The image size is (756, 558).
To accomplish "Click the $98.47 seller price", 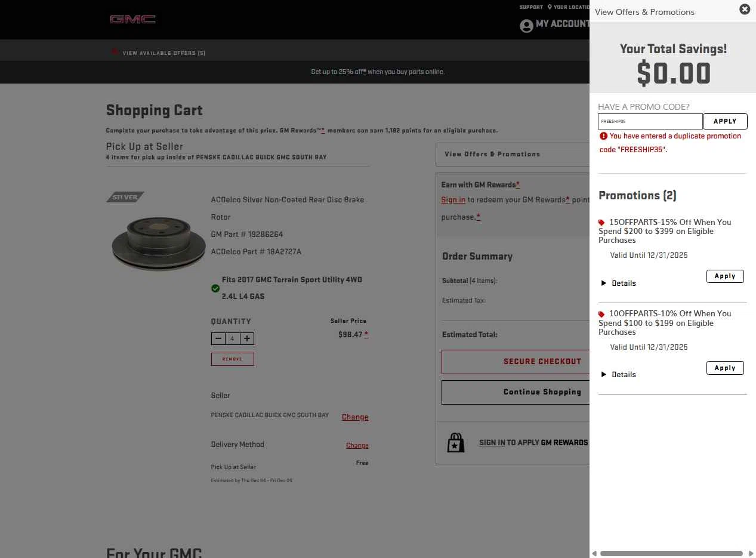I will coord(350,335).
